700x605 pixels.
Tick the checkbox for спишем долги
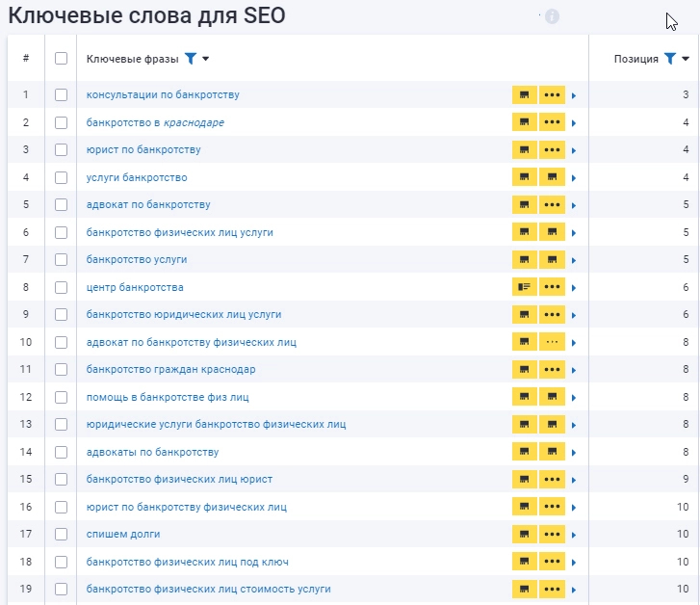tap(62, 535)
